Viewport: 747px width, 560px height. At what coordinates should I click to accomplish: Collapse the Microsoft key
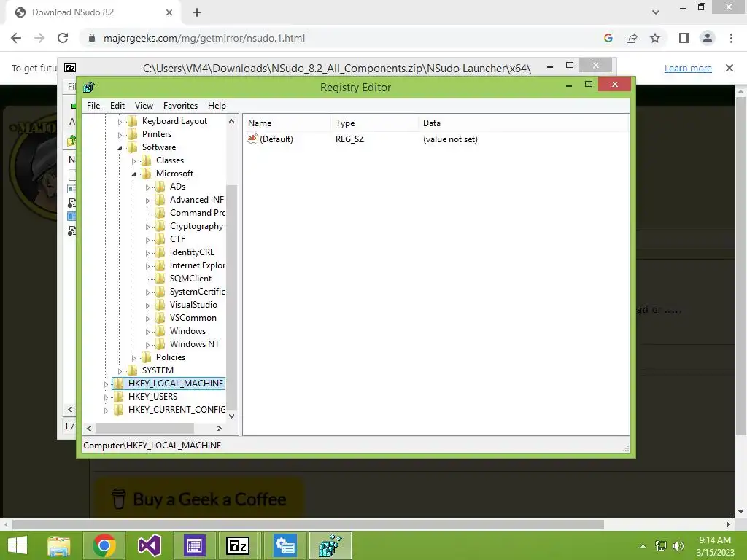pyautogui.click(x=134, y=174)
